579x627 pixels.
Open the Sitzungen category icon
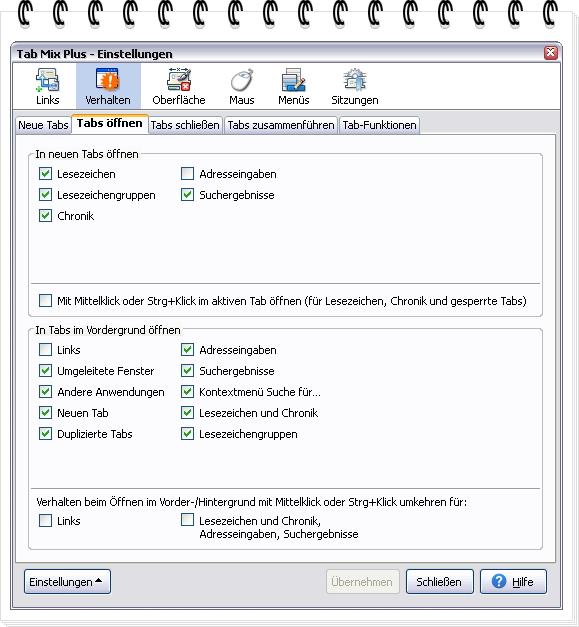click(355, 86)
